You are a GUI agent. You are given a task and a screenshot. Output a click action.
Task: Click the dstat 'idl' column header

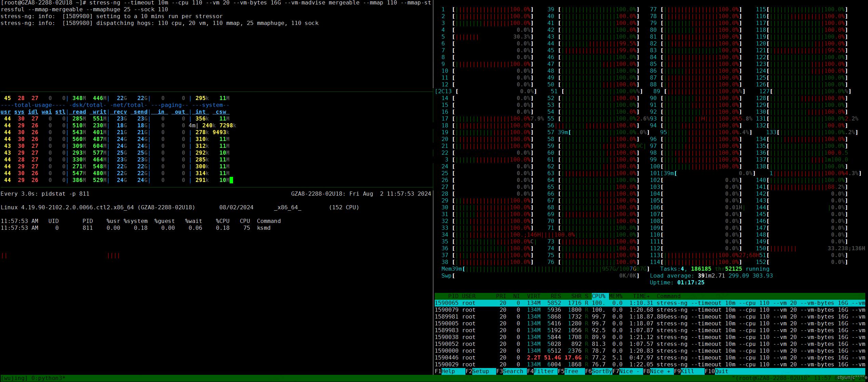(x=33, y=112)
